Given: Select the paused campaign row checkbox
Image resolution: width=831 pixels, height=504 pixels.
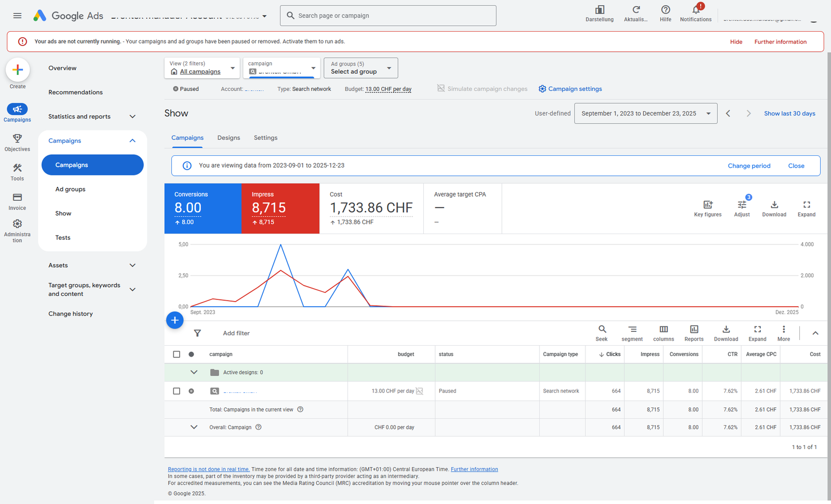Looking at the screenshot, I should [177, 391].
